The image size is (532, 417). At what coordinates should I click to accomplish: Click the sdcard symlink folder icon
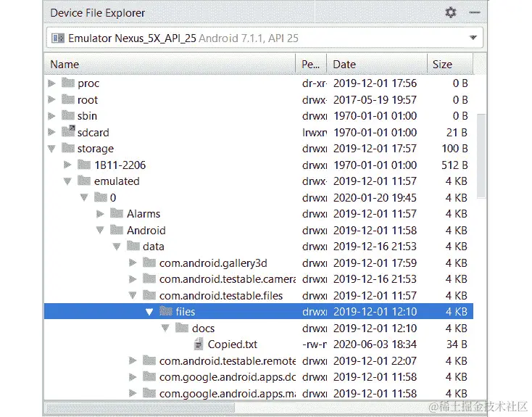(x=68, y=131)
